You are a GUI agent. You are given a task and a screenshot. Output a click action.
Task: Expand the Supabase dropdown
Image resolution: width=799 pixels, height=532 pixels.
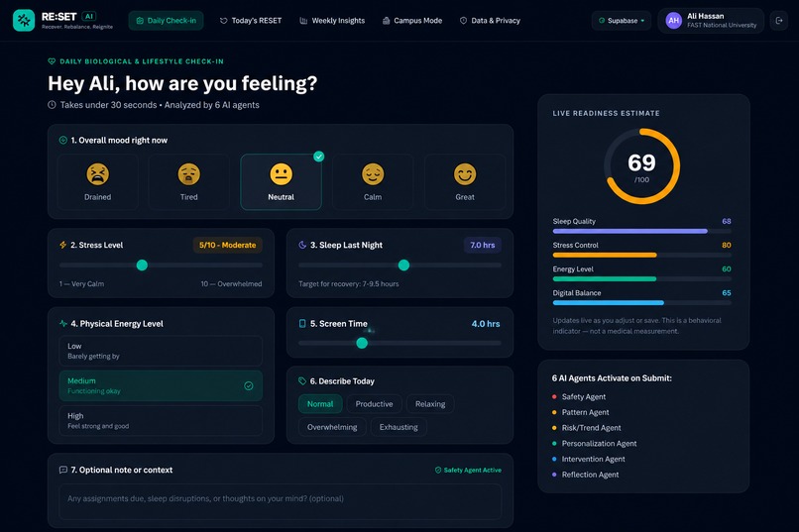click(622, 21)
